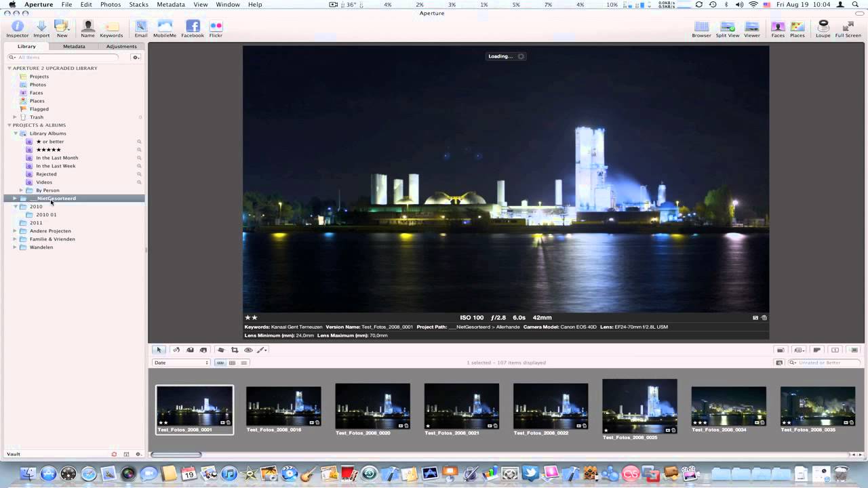The height and width of the screenshot is (488, 868).
Task: Open the Stacks menu in the menu bar
Action: click(x=139, y=4)
